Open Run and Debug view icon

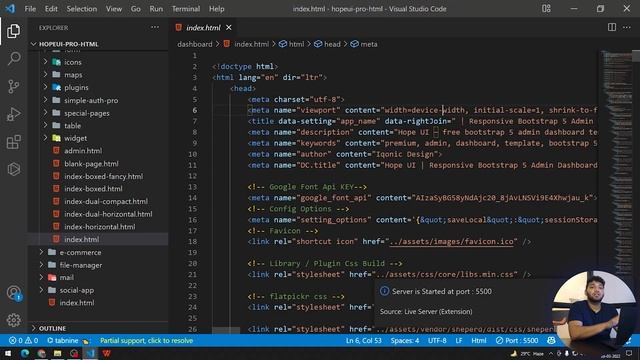[13, 114]
